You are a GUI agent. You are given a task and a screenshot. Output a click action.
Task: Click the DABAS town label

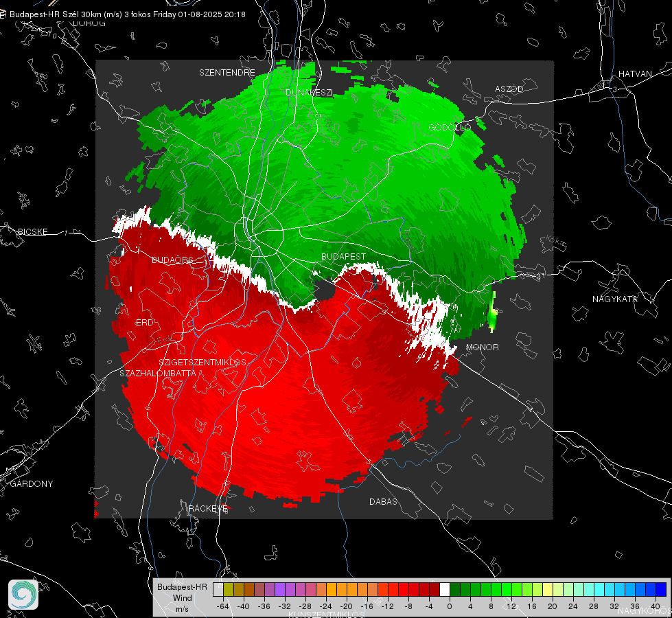(383, 501)
